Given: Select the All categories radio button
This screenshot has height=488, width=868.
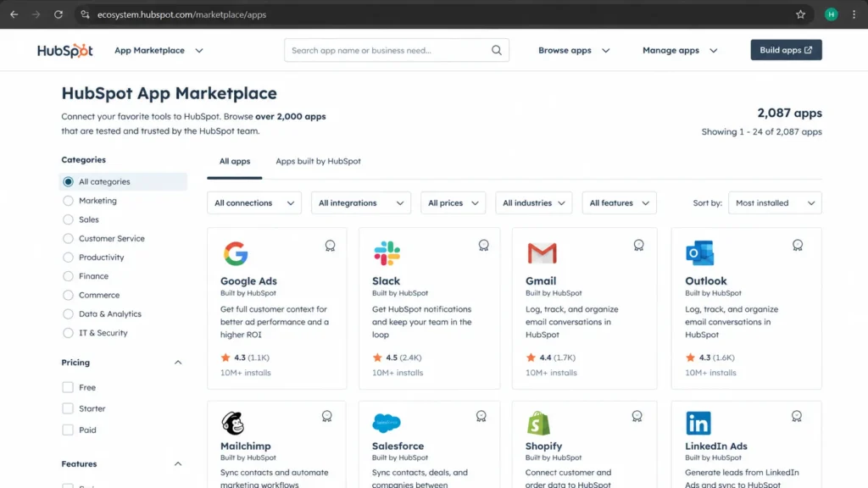Looking at the screenshot, I should pyautogui.click(x=68, y=181).
